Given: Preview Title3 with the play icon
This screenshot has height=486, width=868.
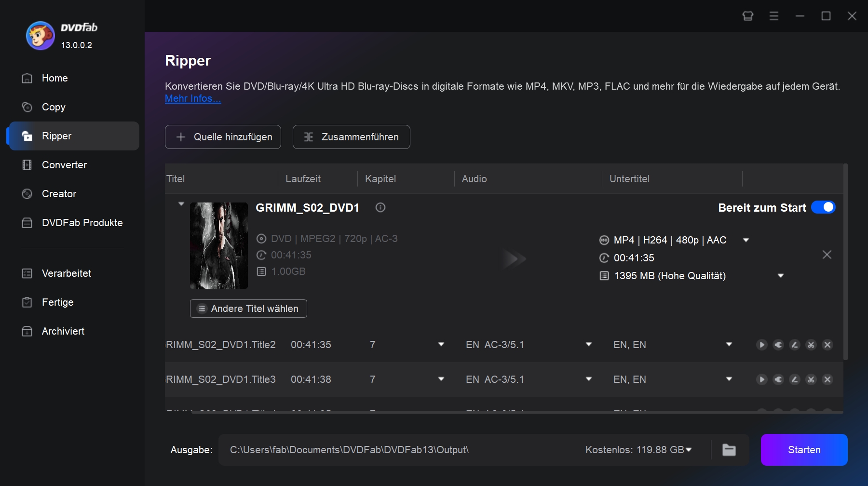Looking at the screenshot, I should pyautogui.click(x=762, y=379).
